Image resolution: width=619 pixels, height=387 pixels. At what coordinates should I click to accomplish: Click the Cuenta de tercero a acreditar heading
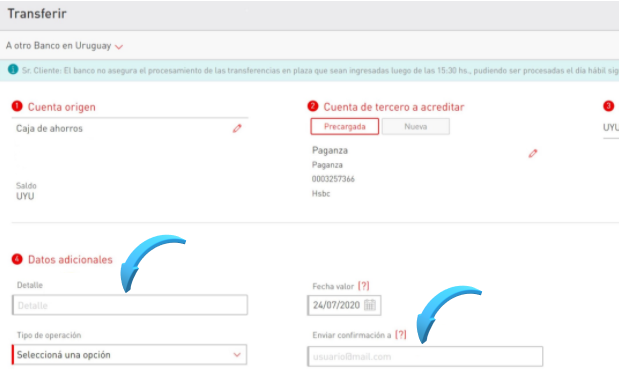pos(394,107)
